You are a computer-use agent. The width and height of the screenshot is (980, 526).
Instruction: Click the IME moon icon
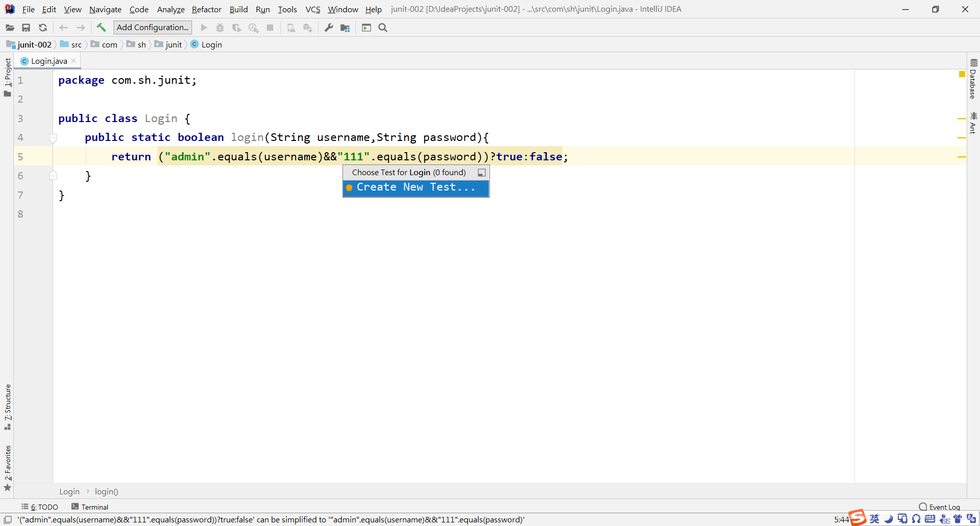[889, 519]
